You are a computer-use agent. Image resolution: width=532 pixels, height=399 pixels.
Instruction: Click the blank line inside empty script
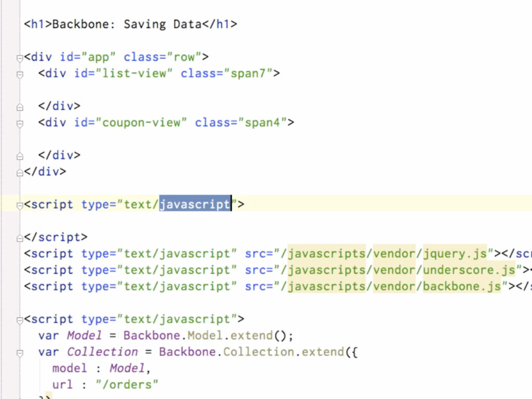[x=266, y=220]
